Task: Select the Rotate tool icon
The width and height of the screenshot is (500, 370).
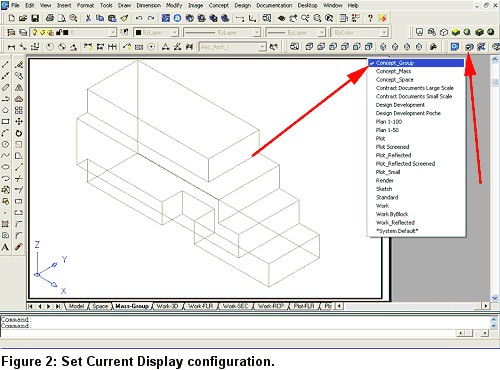Action: pos(19,133)
